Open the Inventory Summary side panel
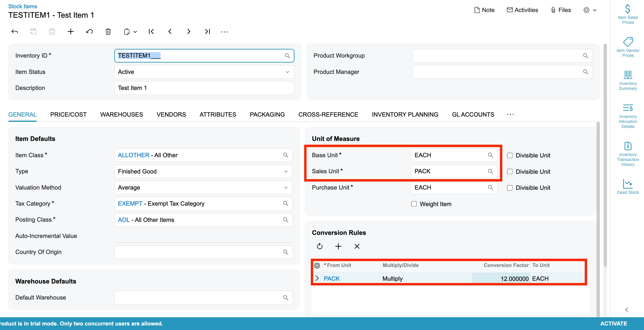The image size is (644, 330). pos(627,80)
